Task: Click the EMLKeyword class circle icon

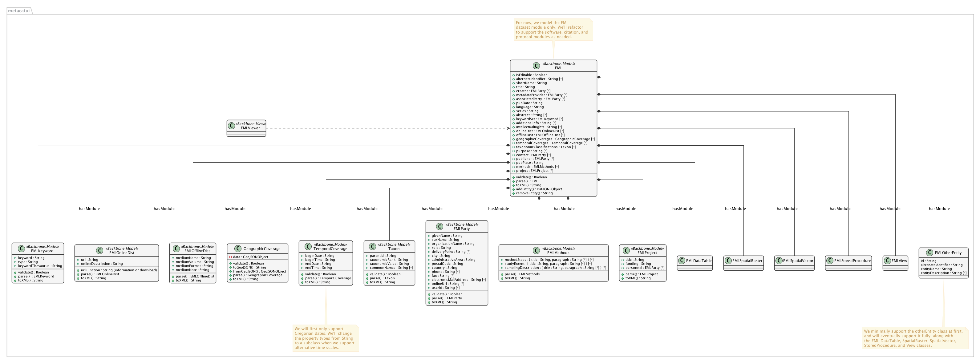Action: (x=21, y=249)
